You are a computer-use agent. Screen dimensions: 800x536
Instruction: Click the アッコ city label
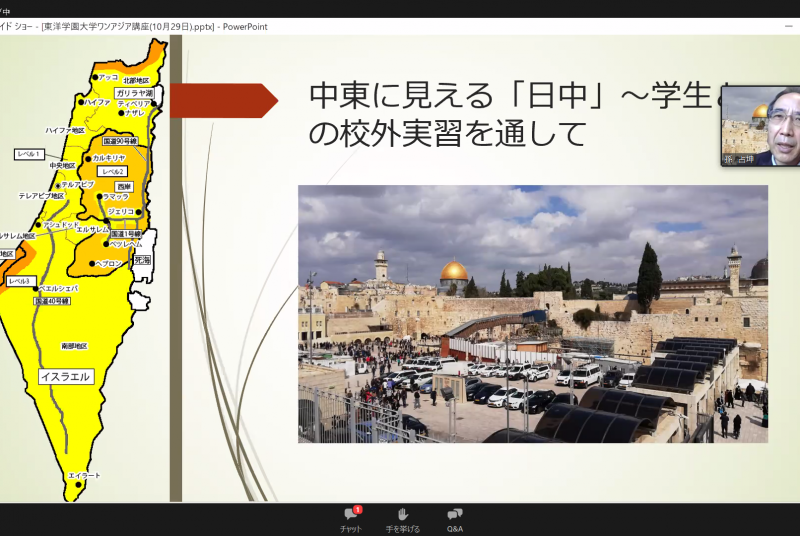(x=108, y=77)
